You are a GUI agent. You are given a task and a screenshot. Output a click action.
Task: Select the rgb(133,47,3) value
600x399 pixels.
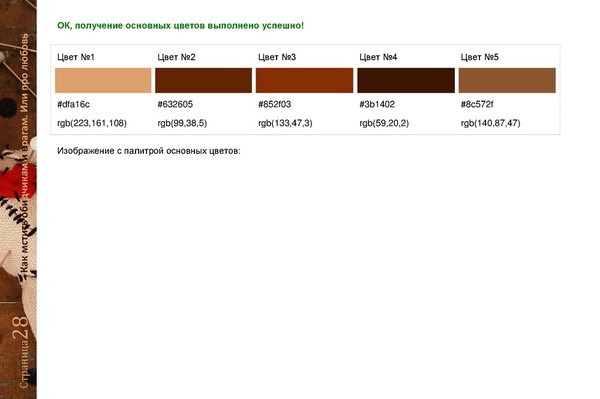285,123
